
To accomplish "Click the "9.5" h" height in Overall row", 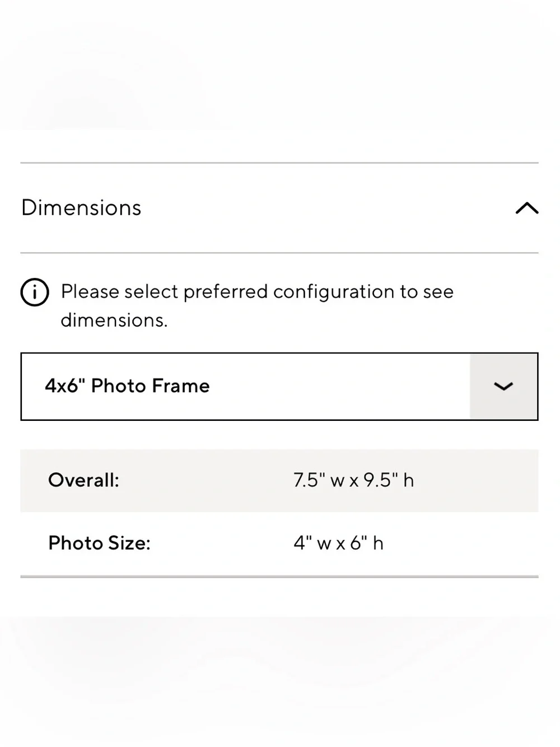I will point(389,480).
